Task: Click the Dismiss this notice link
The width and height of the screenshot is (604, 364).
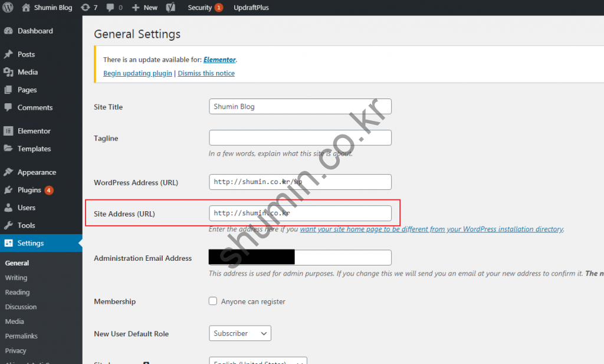Action: 206,73
